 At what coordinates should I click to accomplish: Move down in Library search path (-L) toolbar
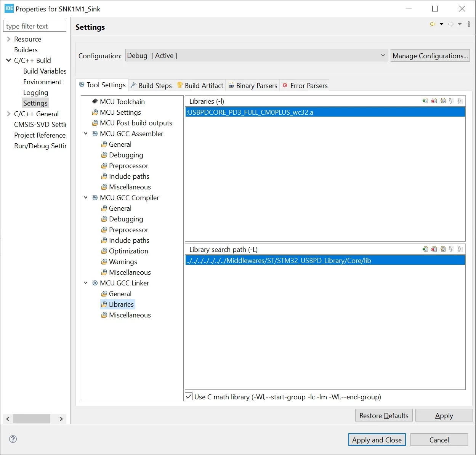click(460, 249)
